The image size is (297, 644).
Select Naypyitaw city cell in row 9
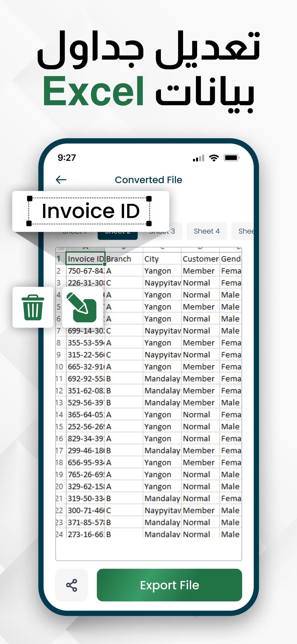click(x=162, y=354)
